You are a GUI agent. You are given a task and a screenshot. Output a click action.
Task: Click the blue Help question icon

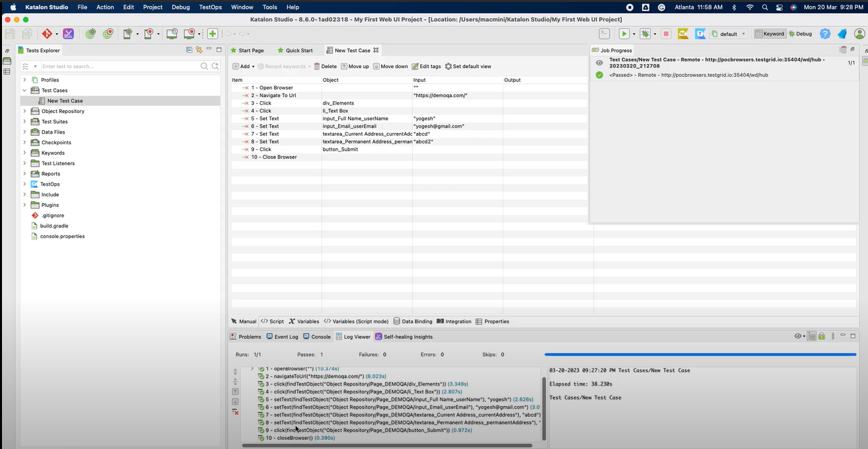point(825,34)
